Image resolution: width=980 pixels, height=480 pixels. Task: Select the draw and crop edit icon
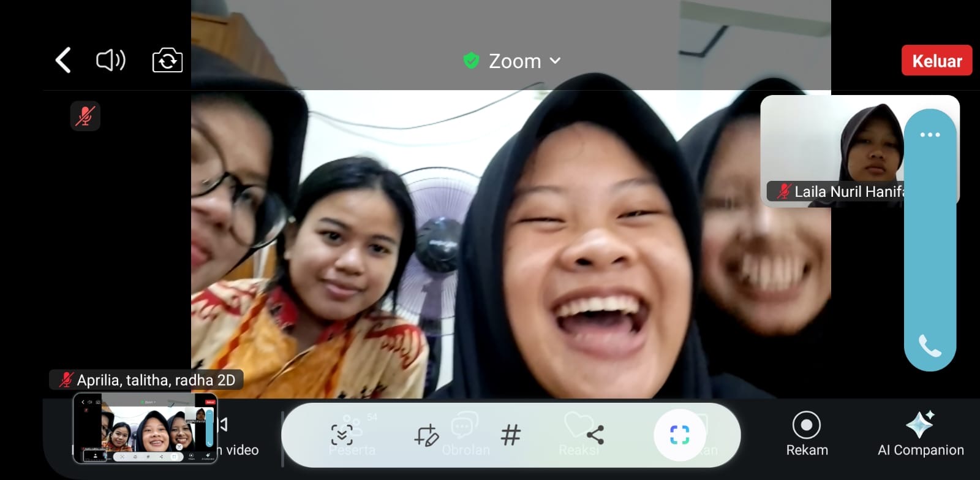(426, 435)
